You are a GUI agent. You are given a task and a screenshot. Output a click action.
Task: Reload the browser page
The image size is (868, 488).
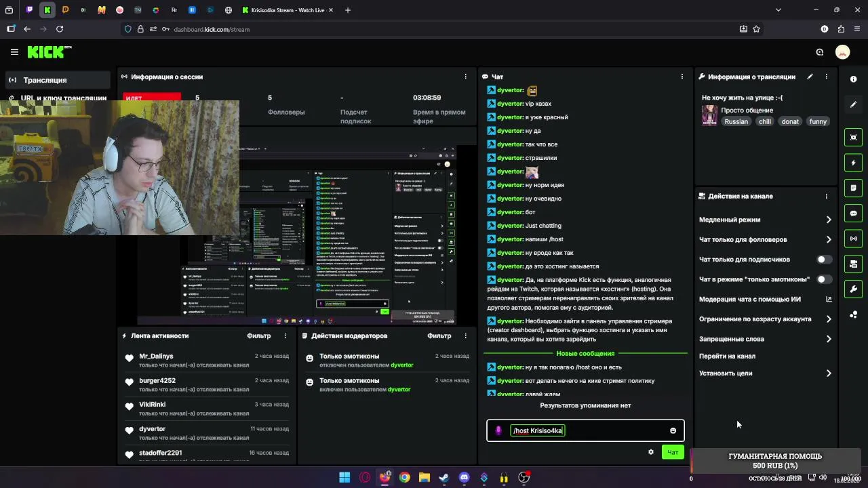pos(60,29)
